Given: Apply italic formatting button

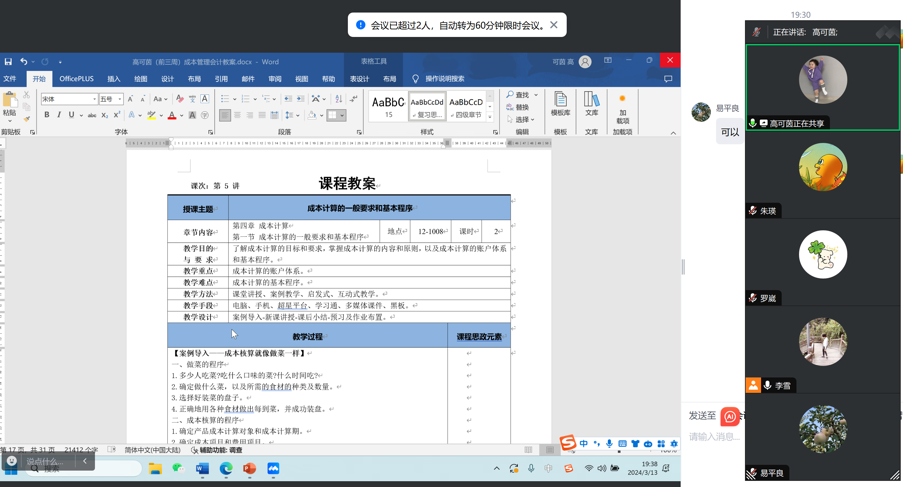Looking at the screenshot, I should tap(59, 116).
